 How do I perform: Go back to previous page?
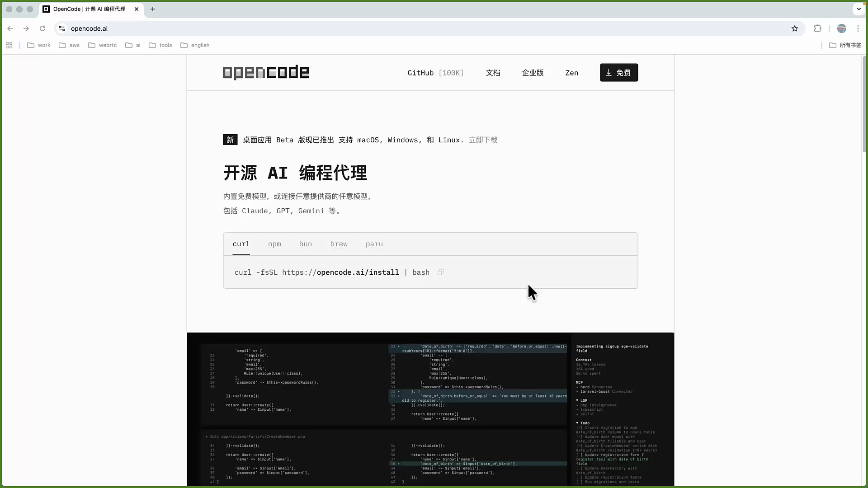[10, 28]
